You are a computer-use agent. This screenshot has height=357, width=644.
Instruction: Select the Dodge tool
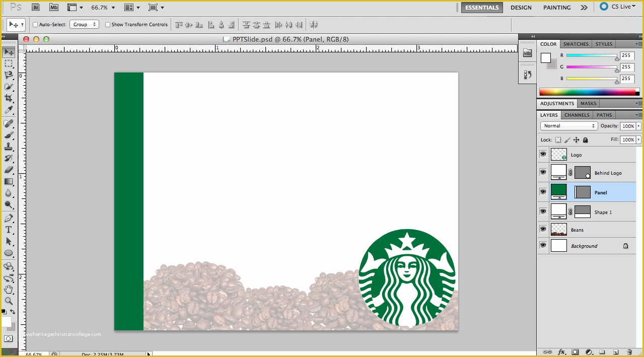click(9, 204)
